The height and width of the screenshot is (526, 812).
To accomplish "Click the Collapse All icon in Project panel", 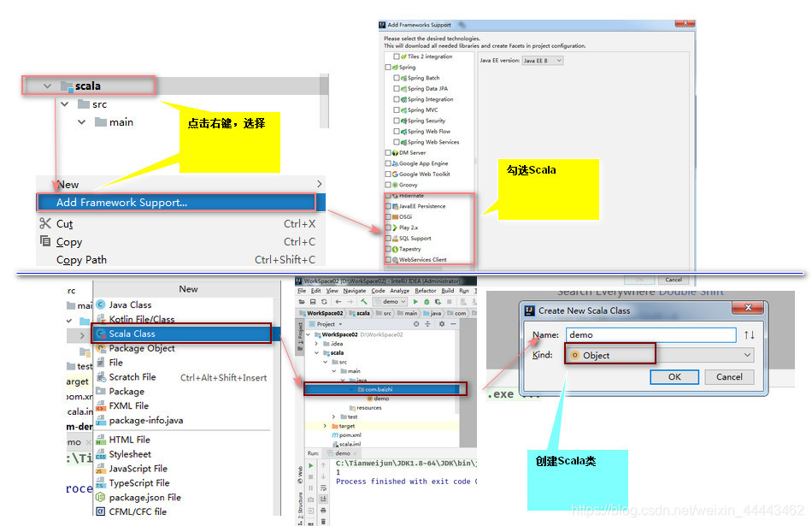I will pyautogui.click(x=427, y=324).
